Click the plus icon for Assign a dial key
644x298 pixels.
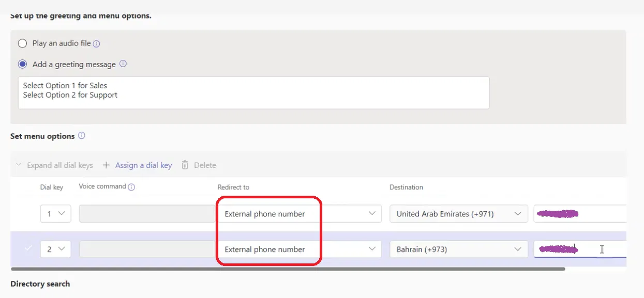tap(106, 165)
